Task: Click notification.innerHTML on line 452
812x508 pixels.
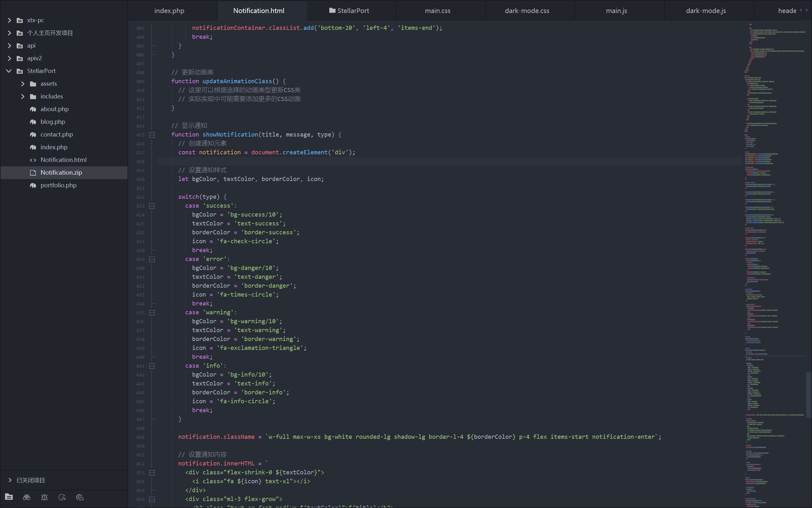Action: click(x=216, y=464)
